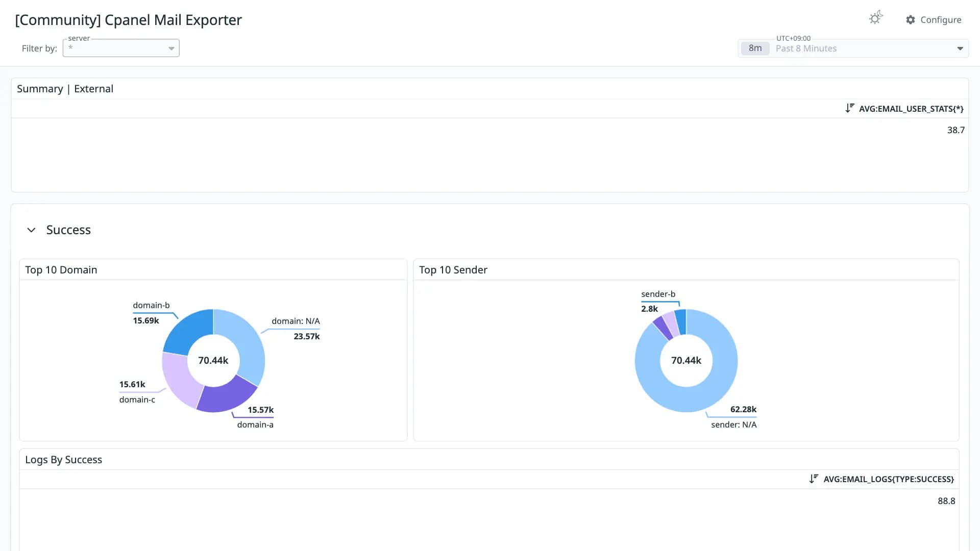Click the Top 10 Domain widget title

61,270
